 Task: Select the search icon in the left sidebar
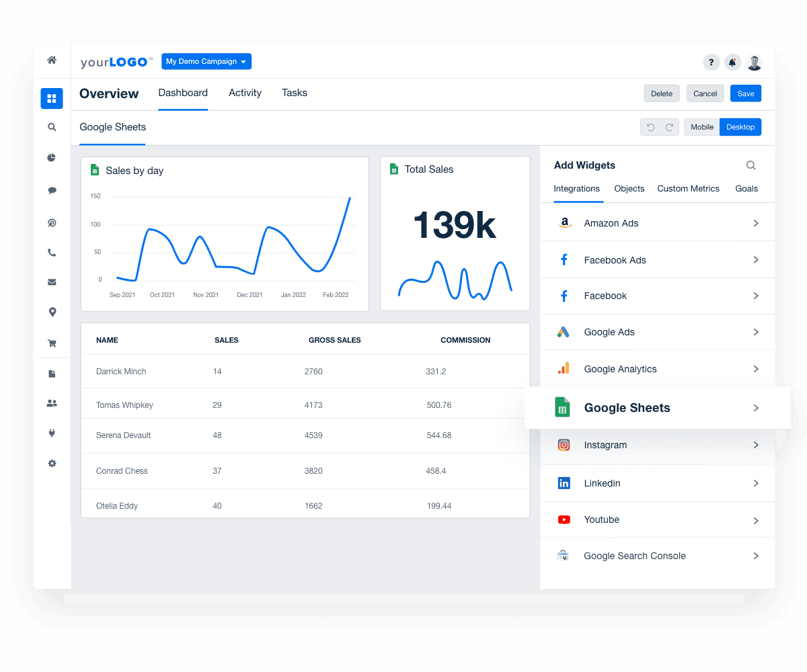52,127
